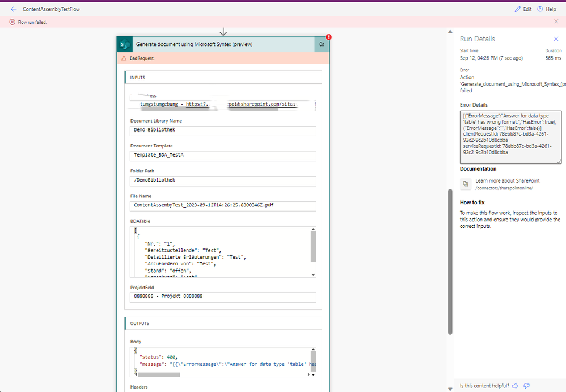Click the ProjektFeld input value
This screenshot has width=566, height=392.
(x=223, y=297)
